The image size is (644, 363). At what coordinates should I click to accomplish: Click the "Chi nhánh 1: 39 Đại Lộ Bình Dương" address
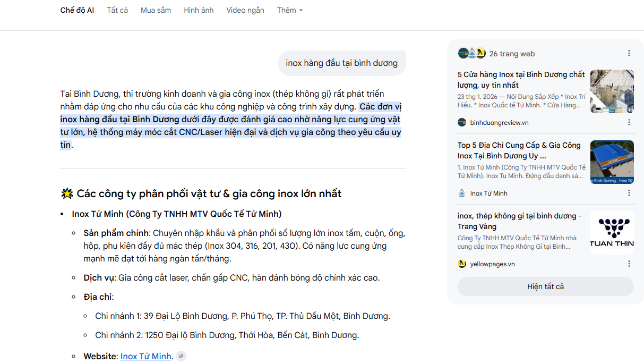[243, 316]
